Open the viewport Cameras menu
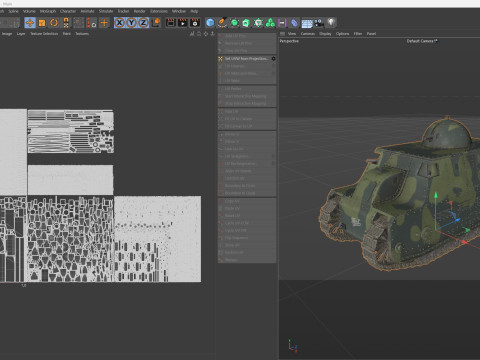 click(308, 34)
